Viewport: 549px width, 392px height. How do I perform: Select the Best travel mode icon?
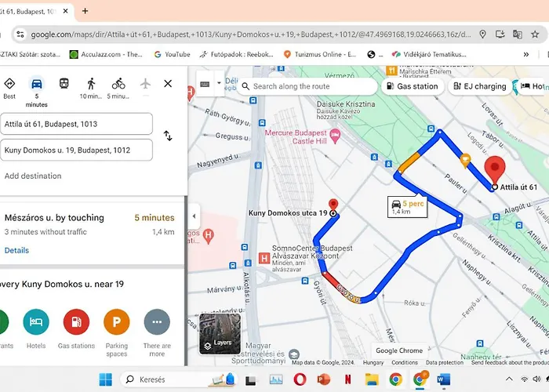point(9,84)
